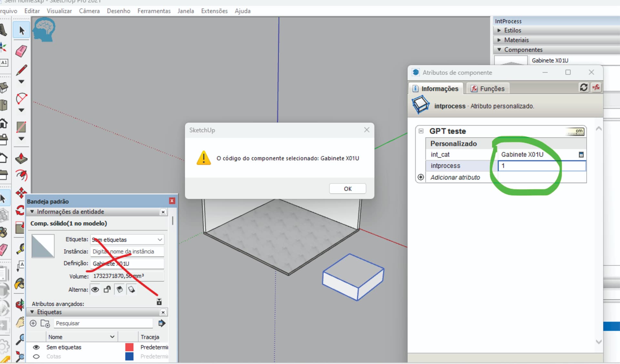
Task: Select the Eraser tool
Action: (x=21, y=51)
